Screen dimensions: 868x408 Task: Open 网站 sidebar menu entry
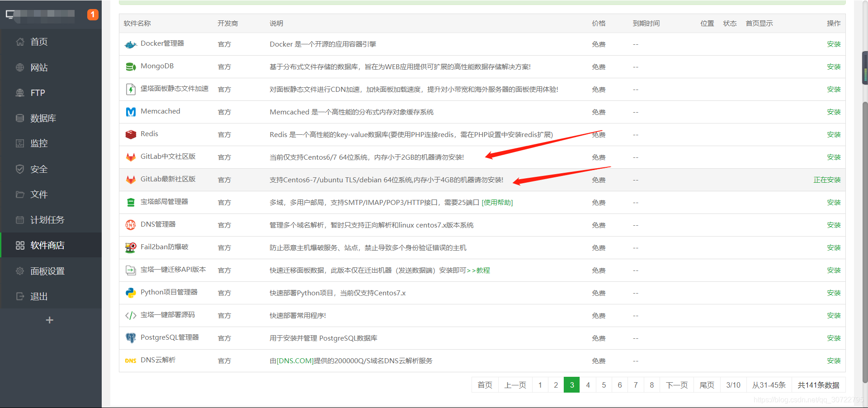(x=51, y=67)
